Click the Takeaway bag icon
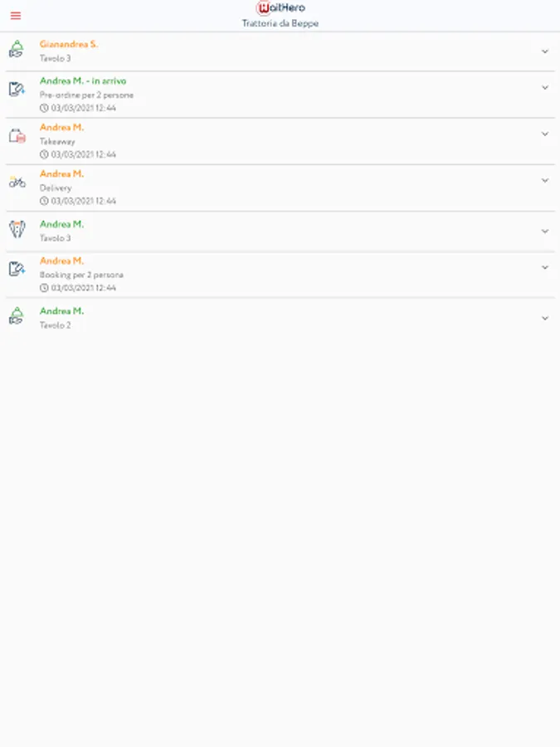Screen dimensions: 560x747 pos(17,136)
